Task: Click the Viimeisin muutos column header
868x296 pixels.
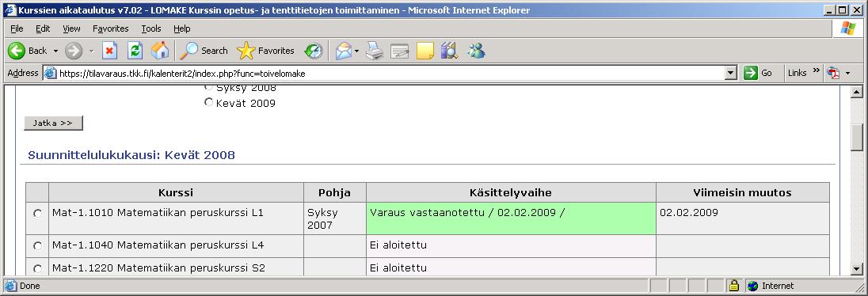Action: pos(743,192)
